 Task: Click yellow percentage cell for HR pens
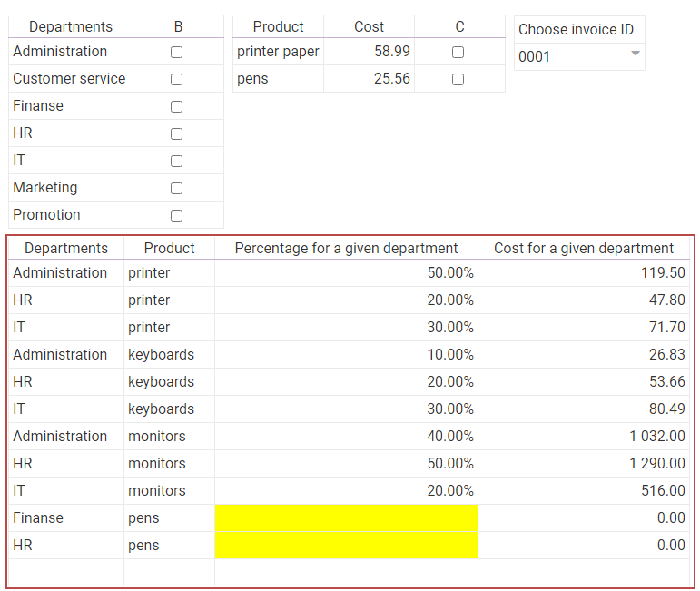pyautogui.click(x=347, y=545)
